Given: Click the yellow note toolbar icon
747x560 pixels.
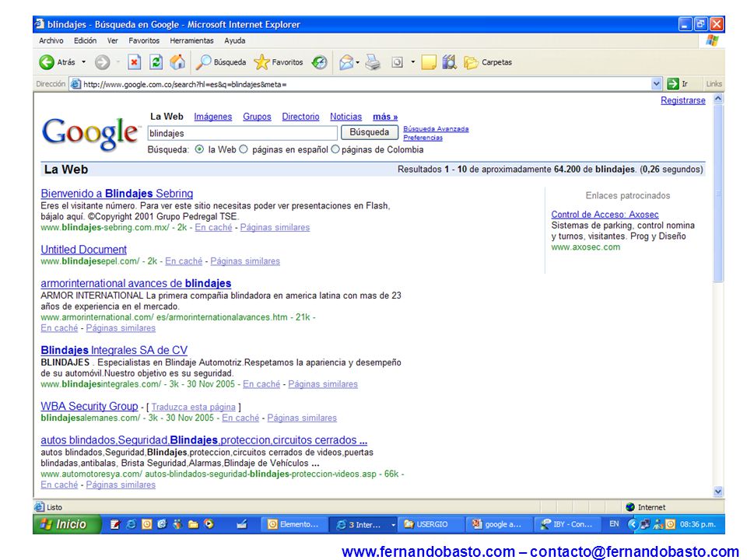Looking at the screenshot, I should pyautogui.click(x=429, y=62).
